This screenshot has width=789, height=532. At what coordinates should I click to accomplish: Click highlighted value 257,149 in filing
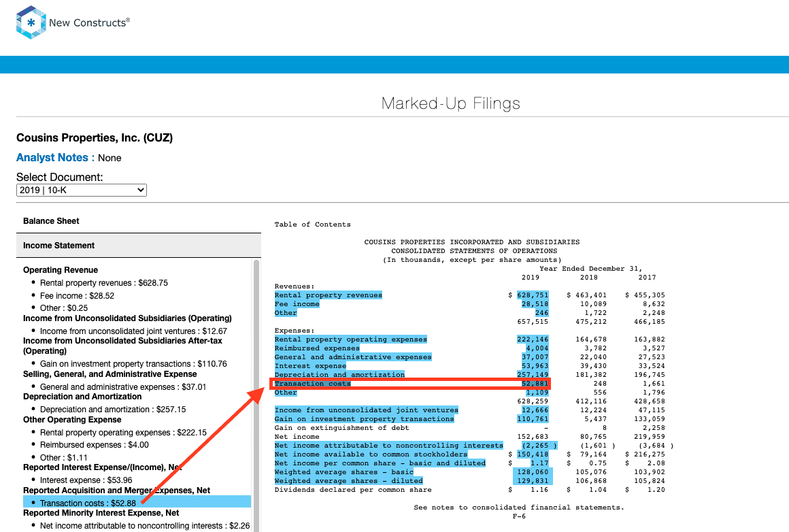tap(533, 374)
